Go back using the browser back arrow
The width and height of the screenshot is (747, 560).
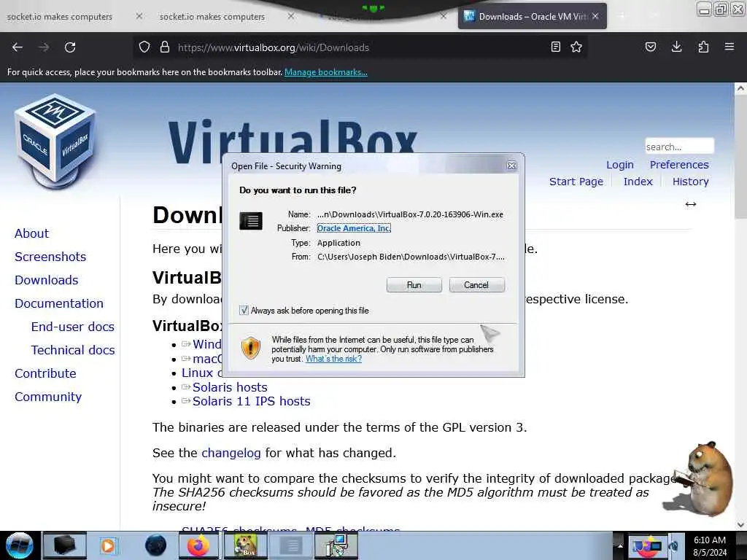(x=18, y=47)
